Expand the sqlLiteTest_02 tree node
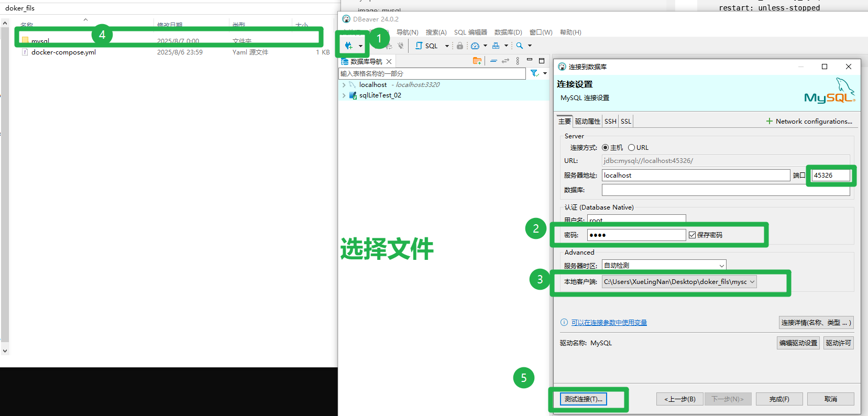 coord(344,95)
